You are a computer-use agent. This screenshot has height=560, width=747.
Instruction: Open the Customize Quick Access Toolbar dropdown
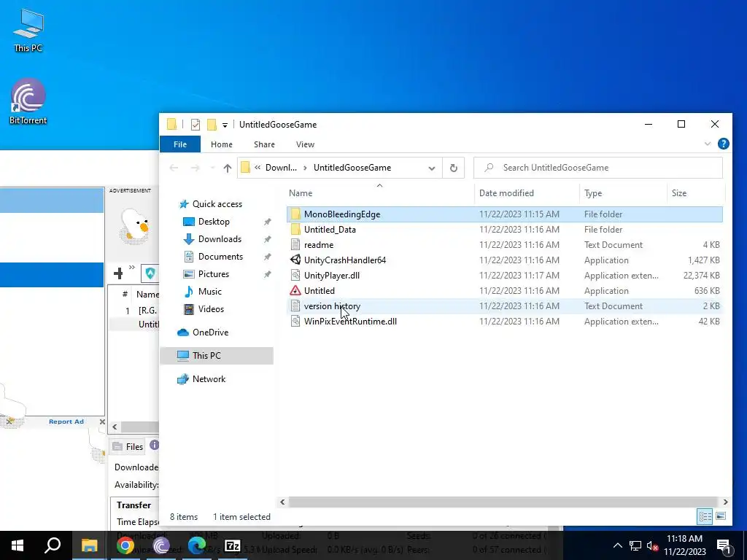tap(225, 125)
